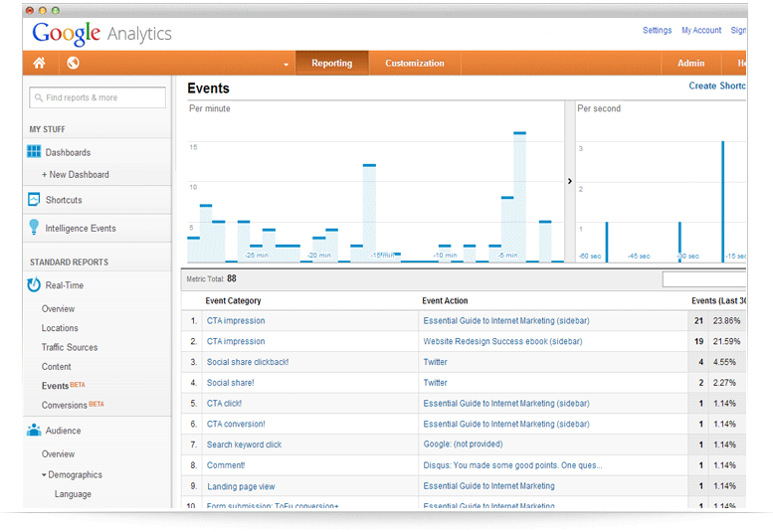Select the Events BETA report

pyautogui.click(x=63, y=386)
